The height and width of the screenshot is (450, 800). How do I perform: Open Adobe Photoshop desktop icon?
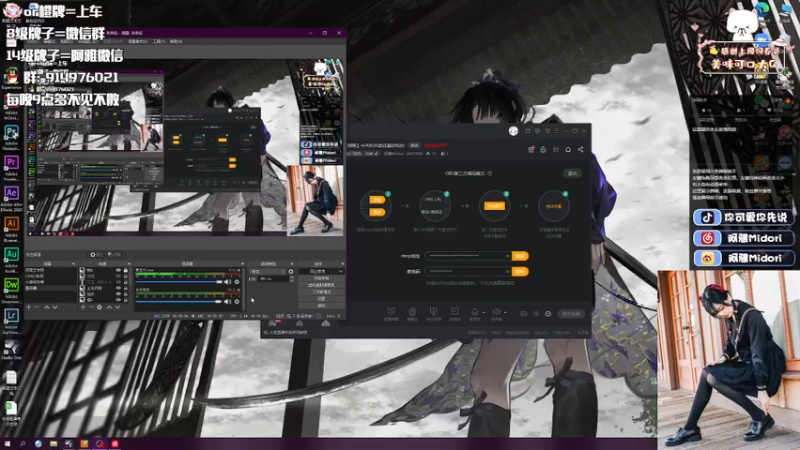[11, 132]
